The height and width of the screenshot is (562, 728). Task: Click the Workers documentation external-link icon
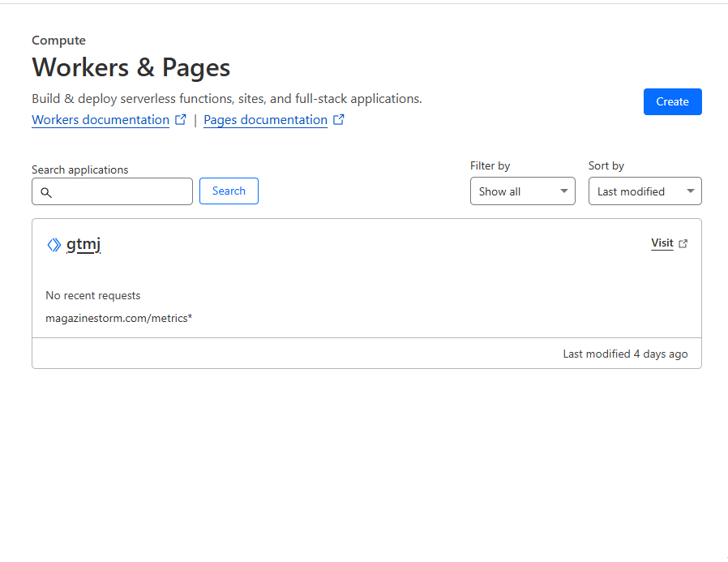(181, 120)
